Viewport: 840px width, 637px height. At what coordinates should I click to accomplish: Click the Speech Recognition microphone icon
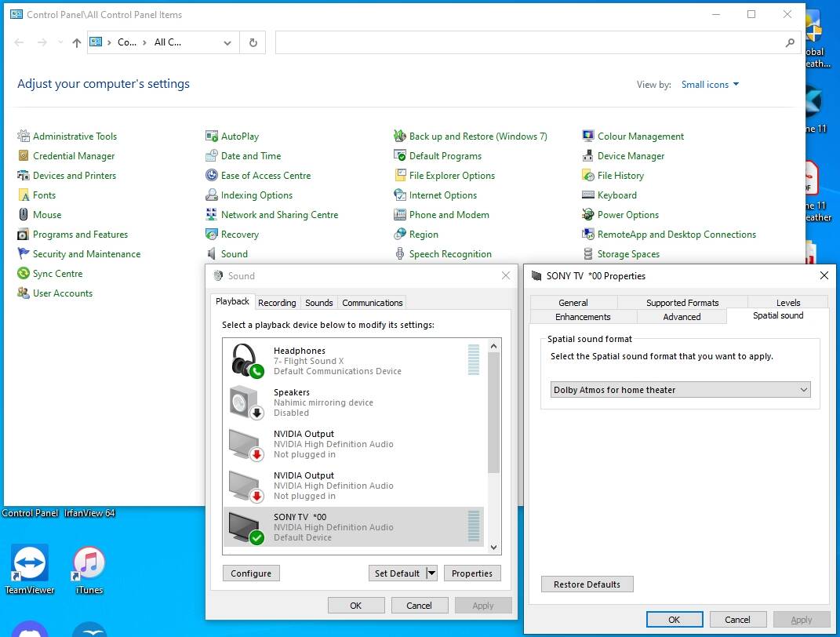click(400, 254)
